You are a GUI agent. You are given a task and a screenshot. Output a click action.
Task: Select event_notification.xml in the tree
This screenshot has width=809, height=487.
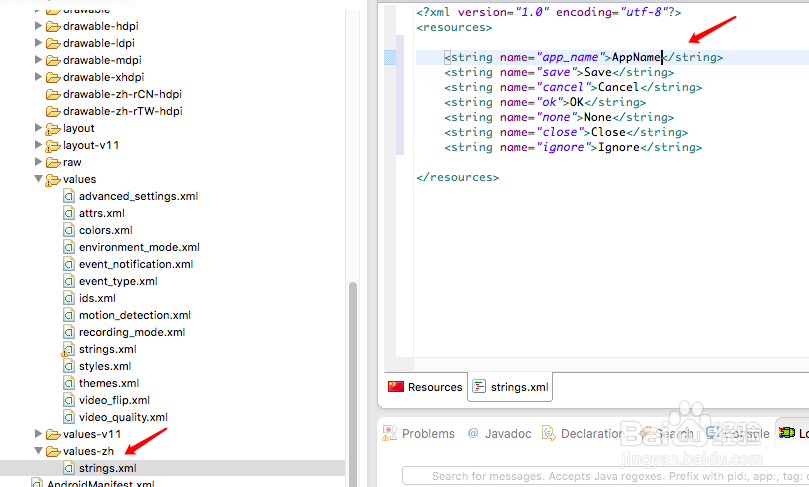click(136, 264)
